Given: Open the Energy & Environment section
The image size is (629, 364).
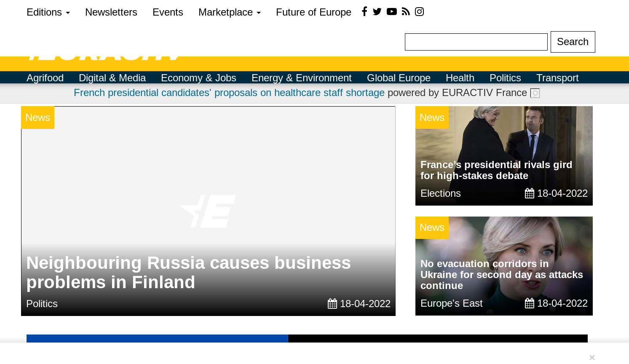Looking at the screenshot, I should pos(301,78).
